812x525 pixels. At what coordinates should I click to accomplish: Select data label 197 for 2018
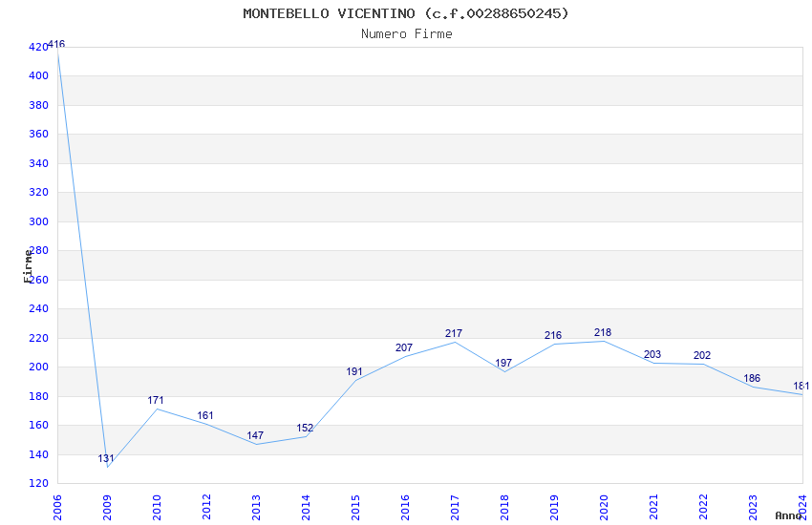coord(503,363)
